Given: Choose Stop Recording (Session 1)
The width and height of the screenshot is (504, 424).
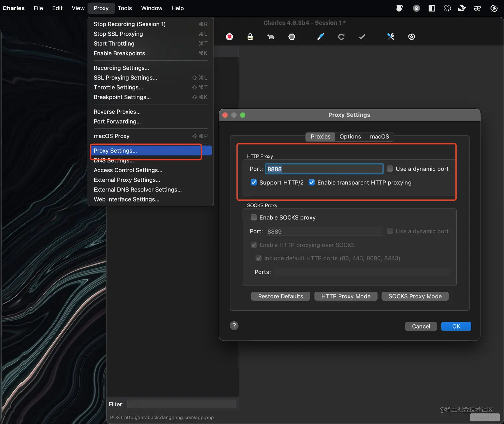Looking at the screenshot, I should 151,24.
